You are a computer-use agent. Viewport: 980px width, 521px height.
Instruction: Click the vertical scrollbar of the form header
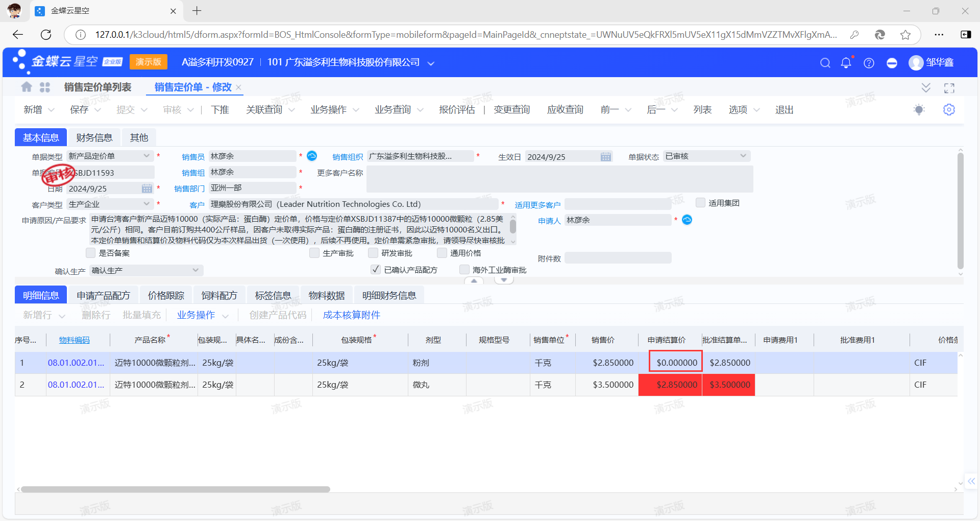pyautogui.click(x=960, y=210)
